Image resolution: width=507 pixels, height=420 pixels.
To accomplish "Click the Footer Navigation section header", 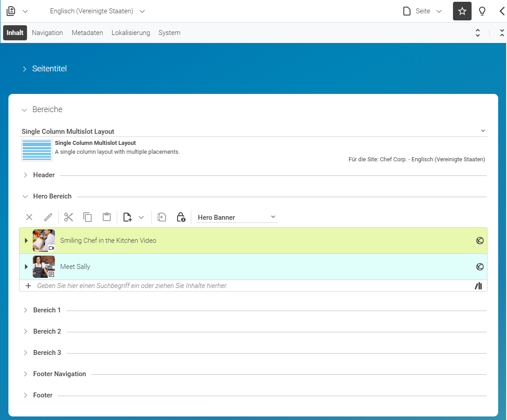I will pyautogui.click(x=59, y=374).
